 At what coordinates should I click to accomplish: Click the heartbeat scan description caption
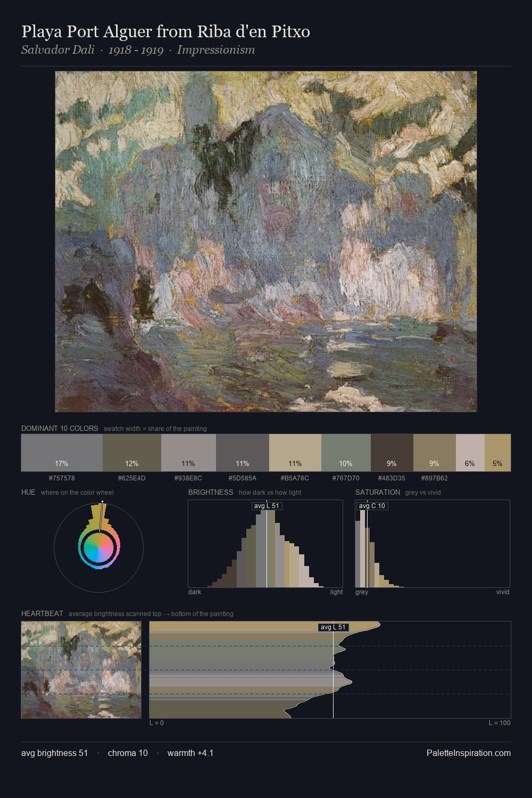click(x=151, y=614)
